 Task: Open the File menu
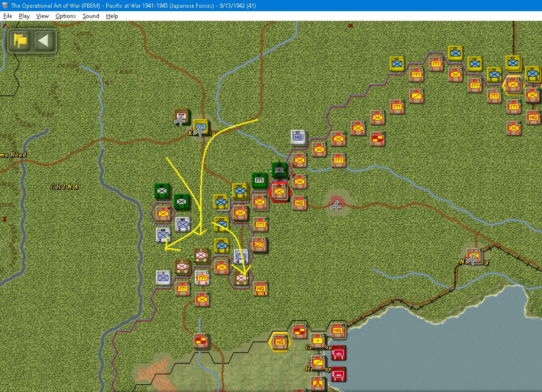tap(8, 16)
